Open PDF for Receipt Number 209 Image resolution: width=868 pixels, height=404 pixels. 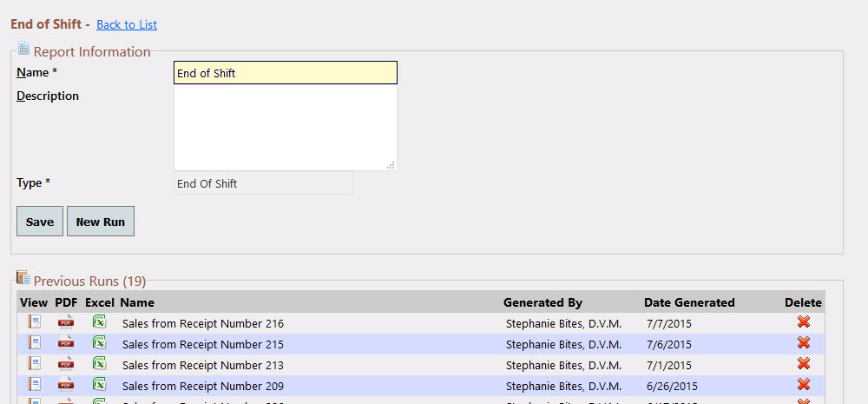67,385
